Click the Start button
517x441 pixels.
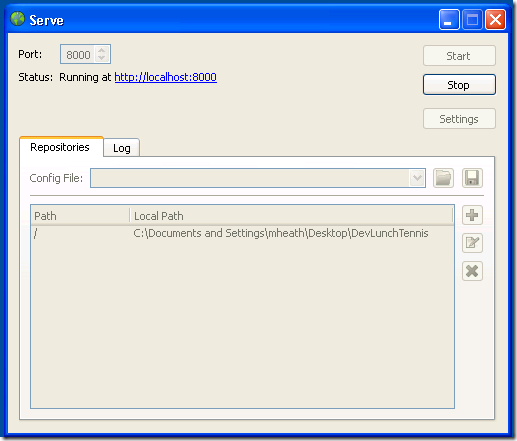tap(459, 56)
